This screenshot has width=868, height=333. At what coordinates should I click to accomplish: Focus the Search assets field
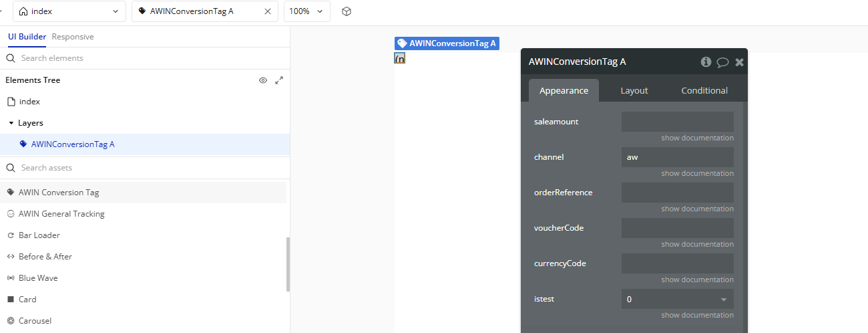coord(145,168)
